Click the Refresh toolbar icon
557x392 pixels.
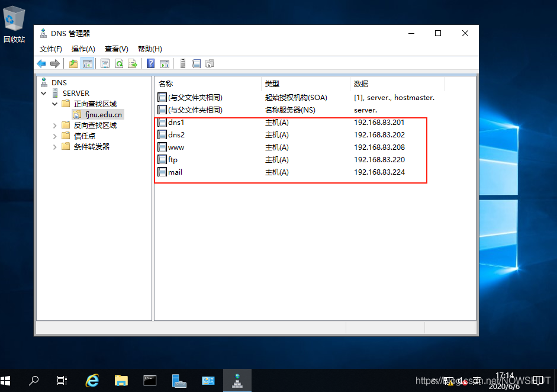coord(119,64)
